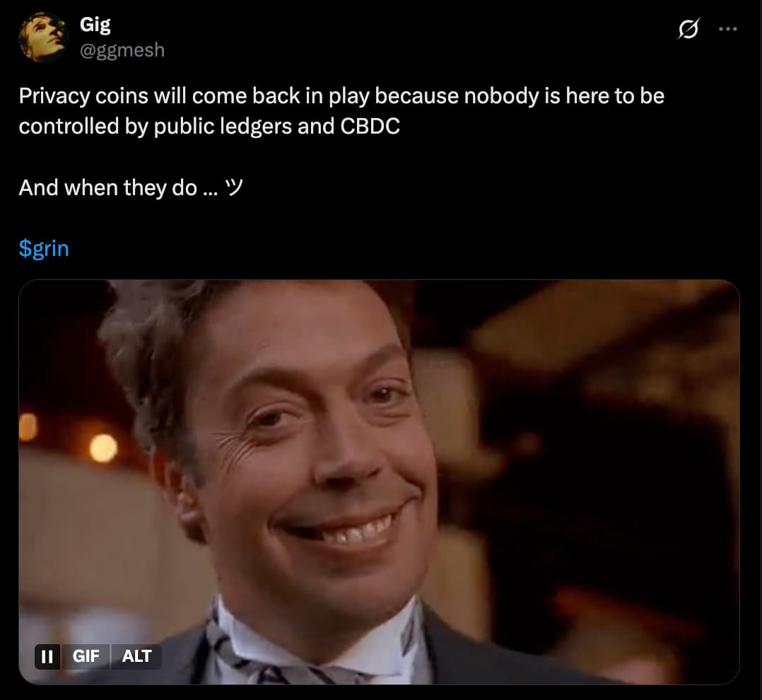
Task: Click the 'controlled by public ledgers' text line
Action: tap(209, 127)
